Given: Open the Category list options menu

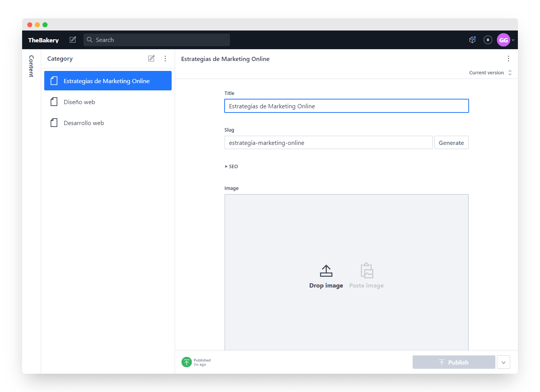Looking at the screenshot, I should point(165,58).
